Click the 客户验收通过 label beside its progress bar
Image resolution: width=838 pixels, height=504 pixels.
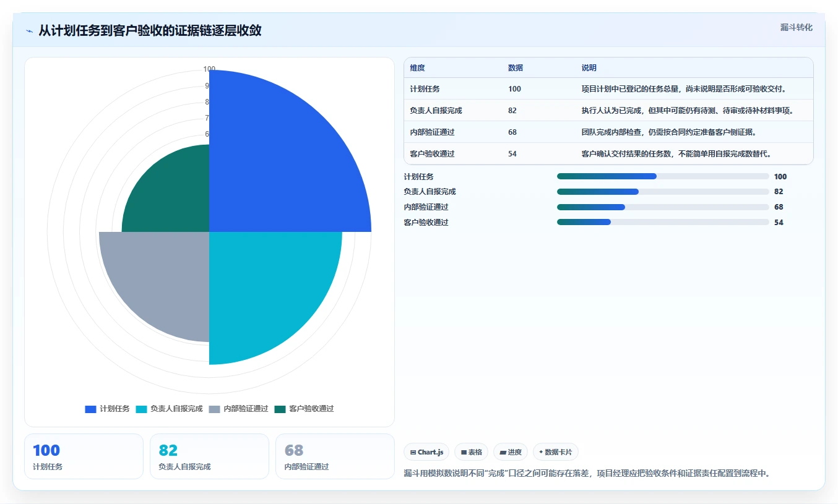point(426,222)
